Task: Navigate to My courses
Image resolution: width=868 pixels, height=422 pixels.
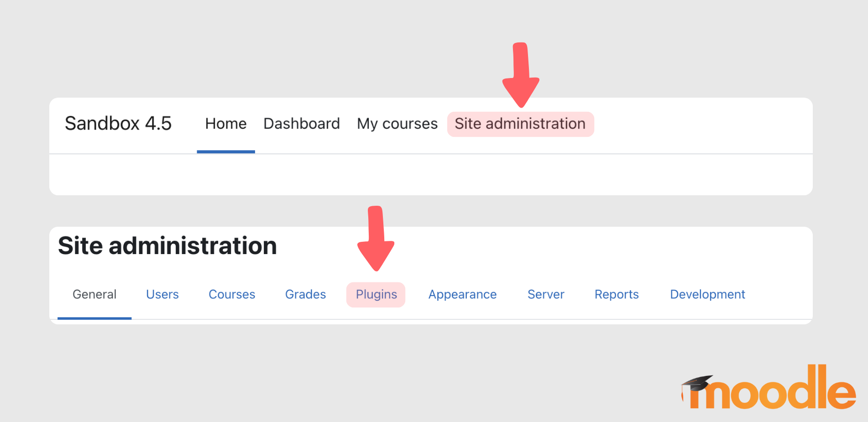Action: (x=397, y=124)
